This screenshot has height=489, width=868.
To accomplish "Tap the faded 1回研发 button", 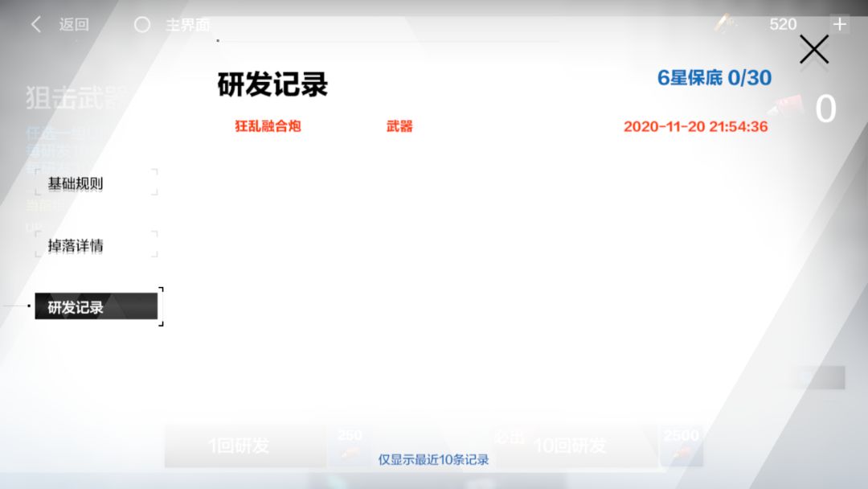I will click(x=245, y=446).
